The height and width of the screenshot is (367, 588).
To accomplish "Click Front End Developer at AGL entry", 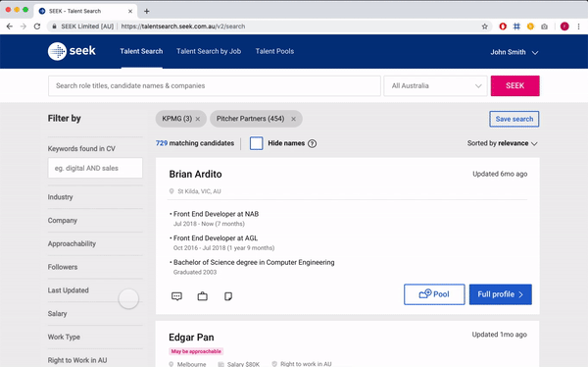I will [216, 238].
